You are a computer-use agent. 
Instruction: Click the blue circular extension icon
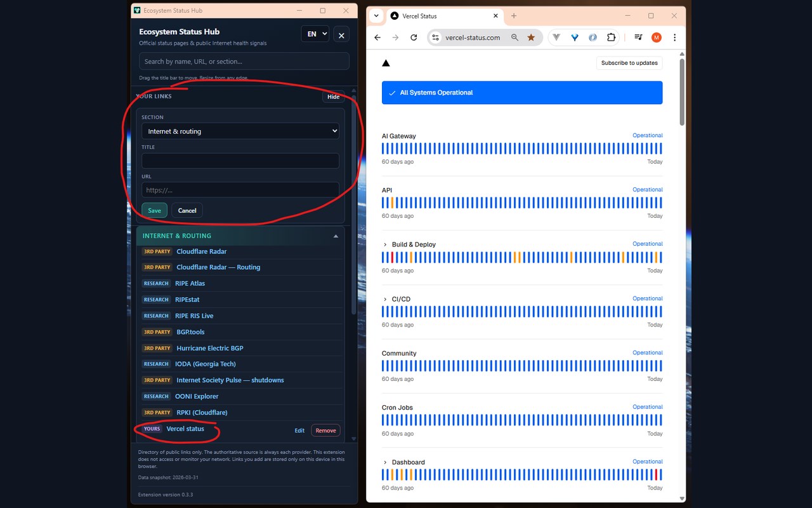[593, 37]
